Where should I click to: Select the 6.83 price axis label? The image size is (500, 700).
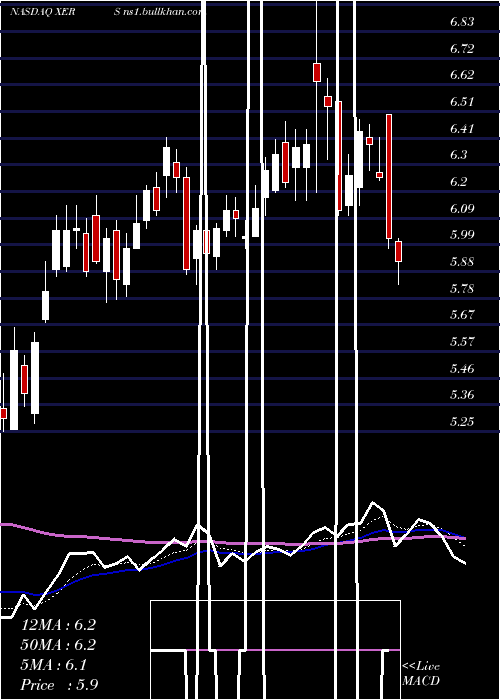coord(462,22)
